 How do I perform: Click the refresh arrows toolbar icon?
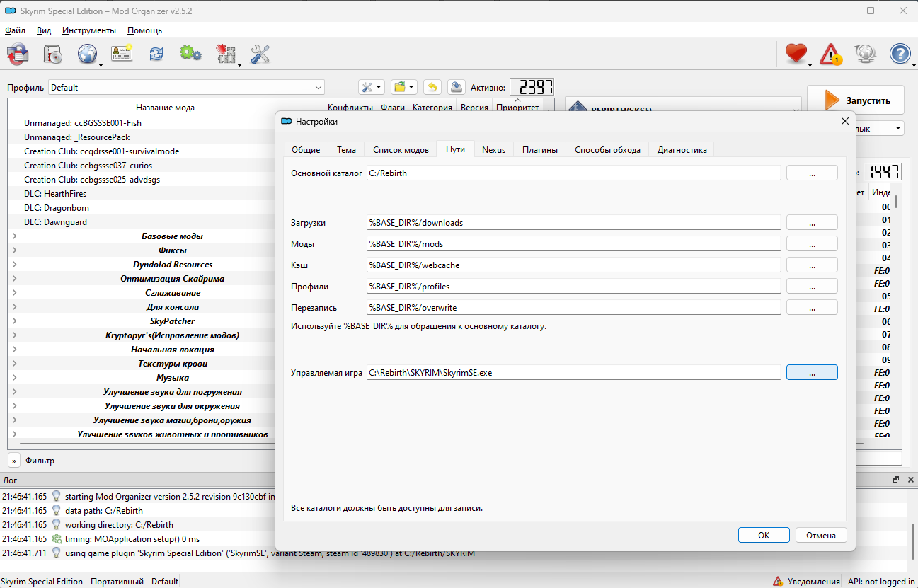click(156, 54)
